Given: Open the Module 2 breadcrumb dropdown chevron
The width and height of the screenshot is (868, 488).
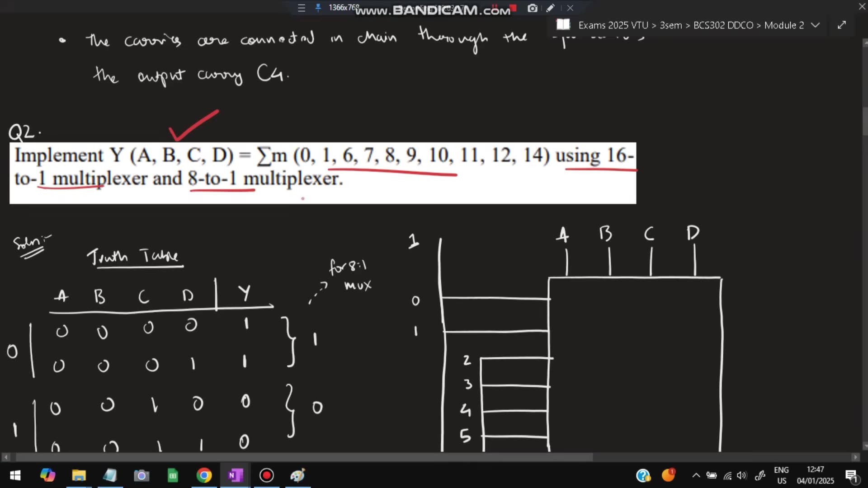Looking at the screenshot, I should pyautogui.click(x=816, y=25).
